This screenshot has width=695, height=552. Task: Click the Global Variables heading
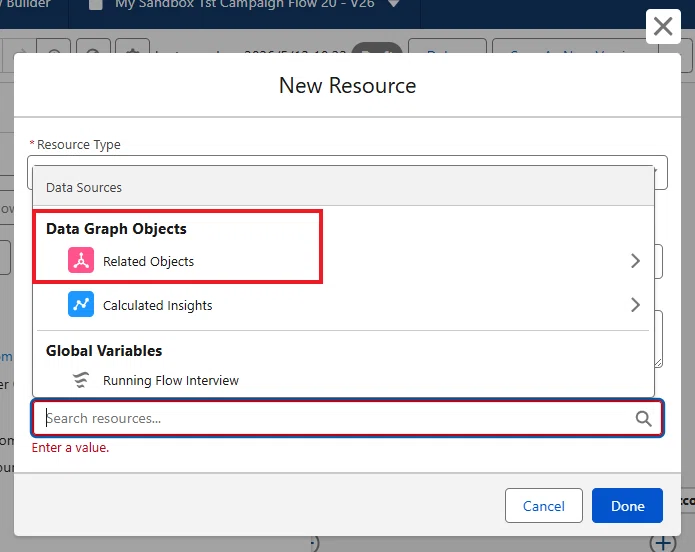click(x=104, y=351)
